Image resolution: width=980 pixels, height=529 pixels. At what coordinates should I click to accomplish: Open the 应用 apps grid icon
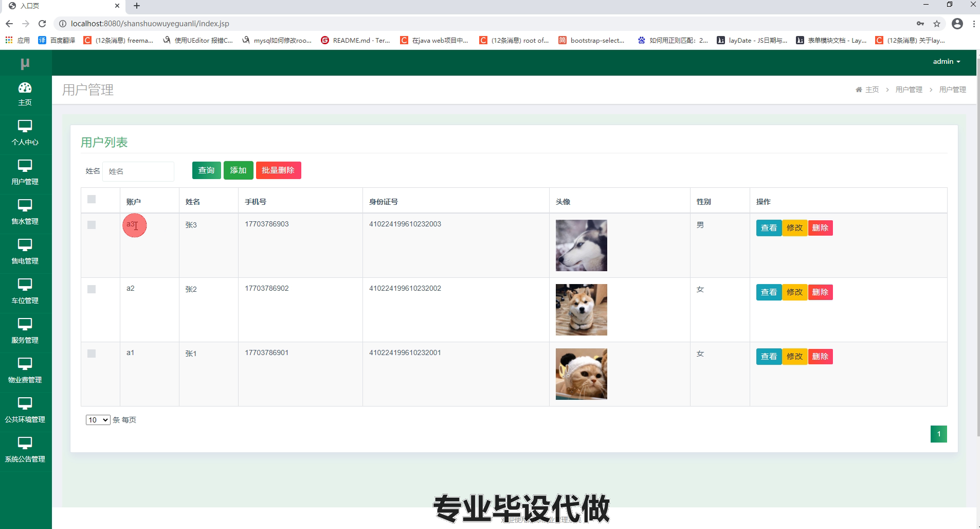(x=9, y=40)
